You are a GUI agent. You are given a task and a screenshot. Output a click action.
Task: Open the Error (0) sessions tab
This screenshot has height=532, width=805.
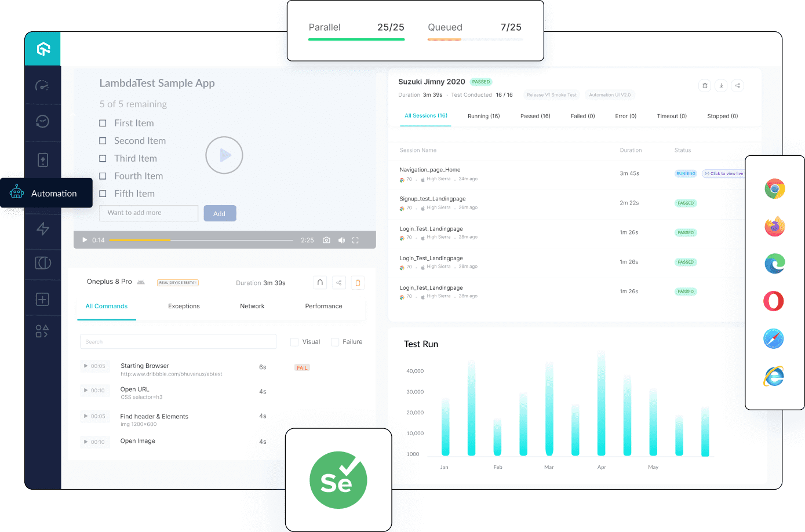[x=625, y=116]
